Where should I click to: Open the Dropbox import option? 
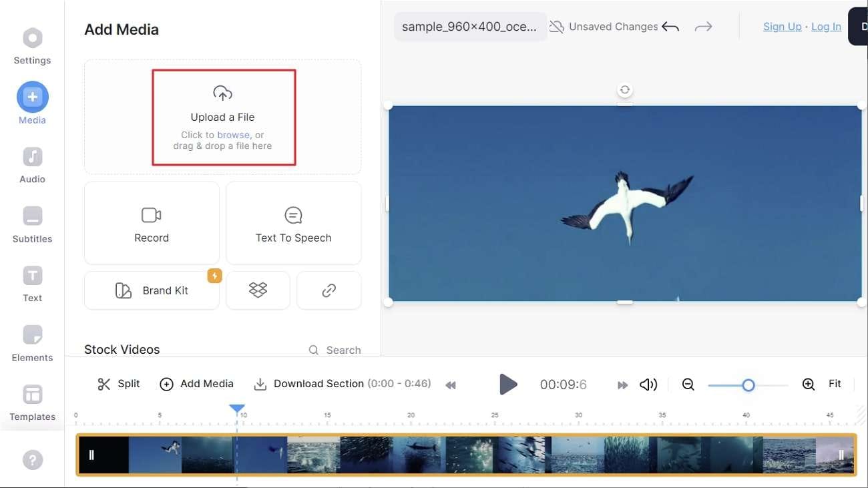pyautogui.click(x=258, y=290)
